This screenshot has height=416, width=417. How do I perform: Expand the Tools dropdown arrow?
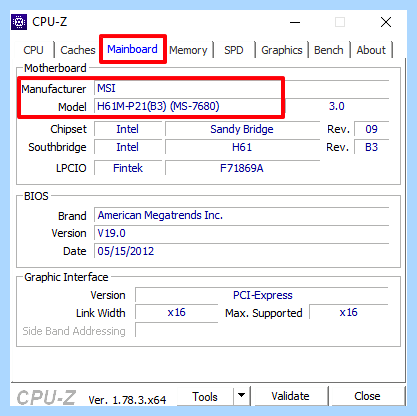[x=242, y=396]
